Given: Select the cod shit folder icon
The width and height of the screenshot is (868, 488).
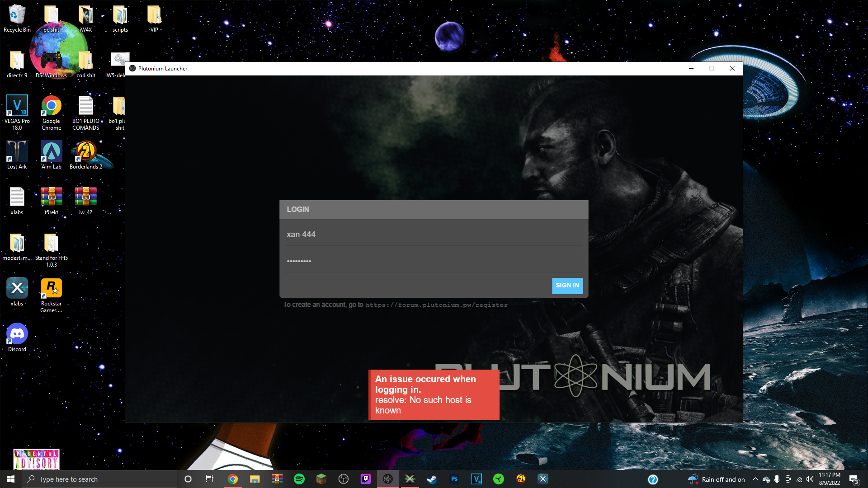Looking at the screenshot, I should (x=86, y=65).
